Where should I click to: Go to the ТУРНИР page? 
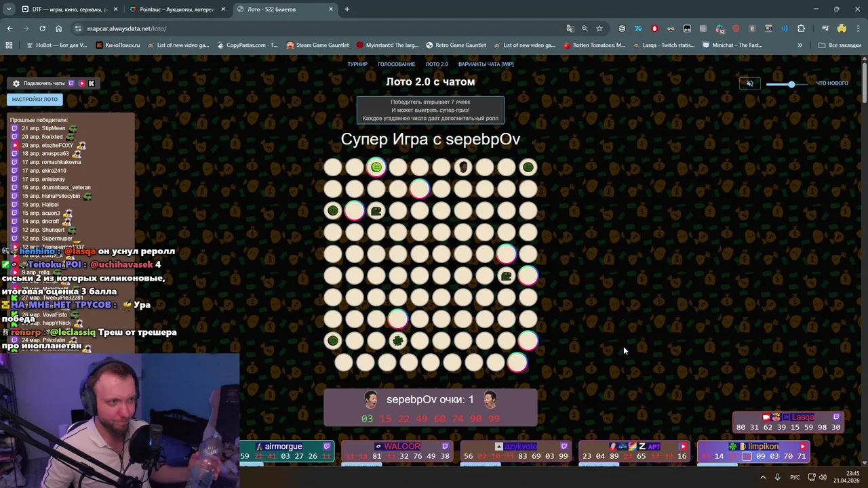357,64
